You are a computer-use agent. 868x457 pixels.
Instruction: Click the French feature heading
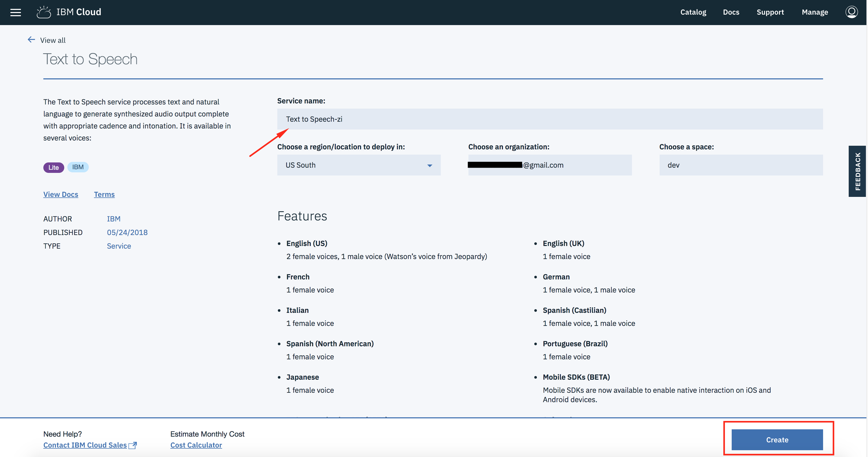click(x=298, y=277)
